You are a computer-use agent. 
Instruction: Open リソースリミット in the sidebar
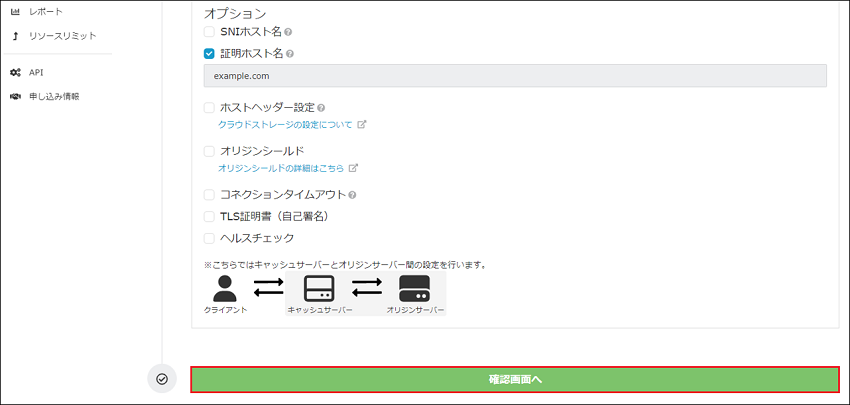(x=62, y=36)
